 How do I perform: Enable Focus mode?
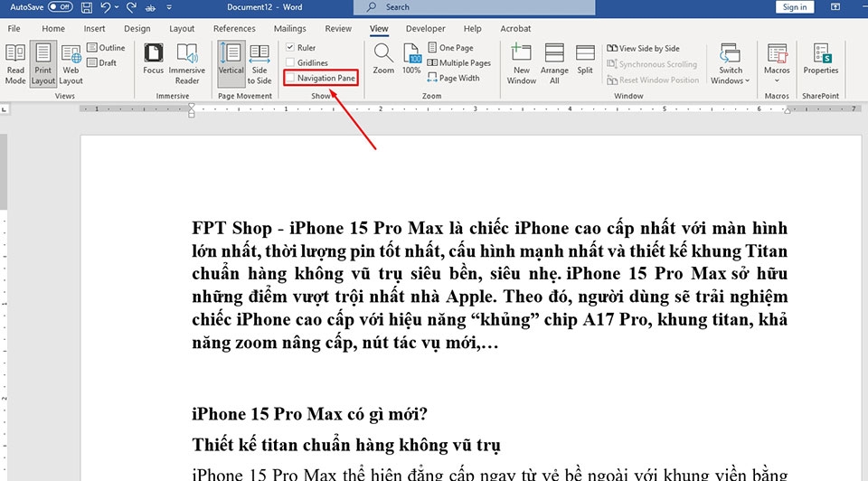[x=154, y=59]
